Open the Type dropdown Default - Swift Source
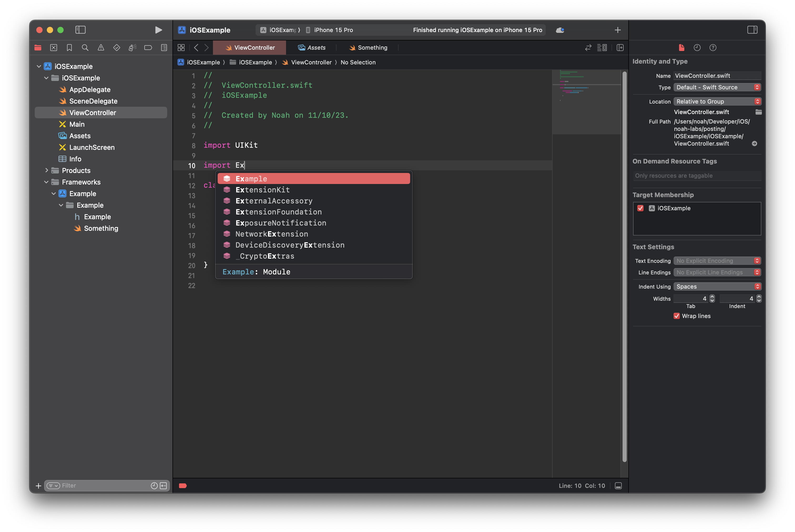Screen dimensions: 795x532 click(717, 87)
